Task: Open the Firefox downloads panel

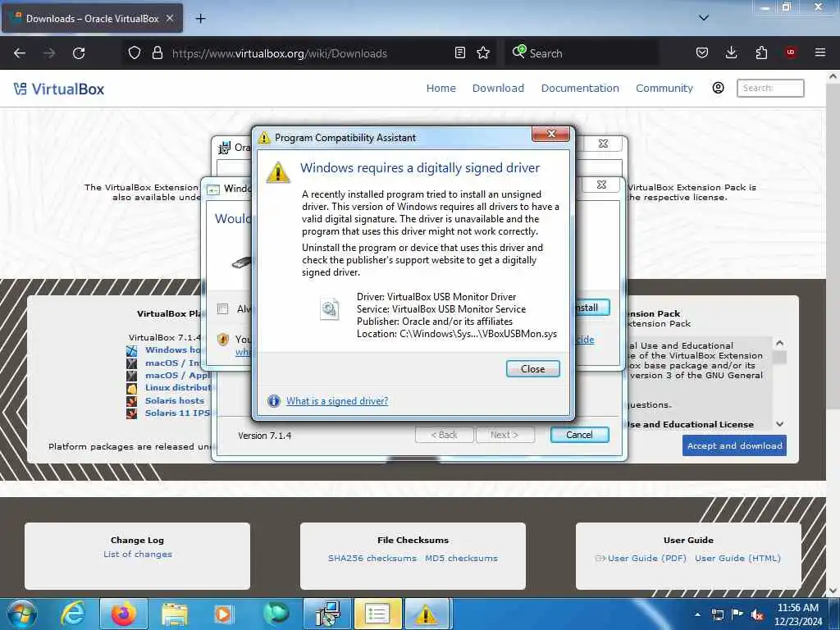Action: (731, 53)
